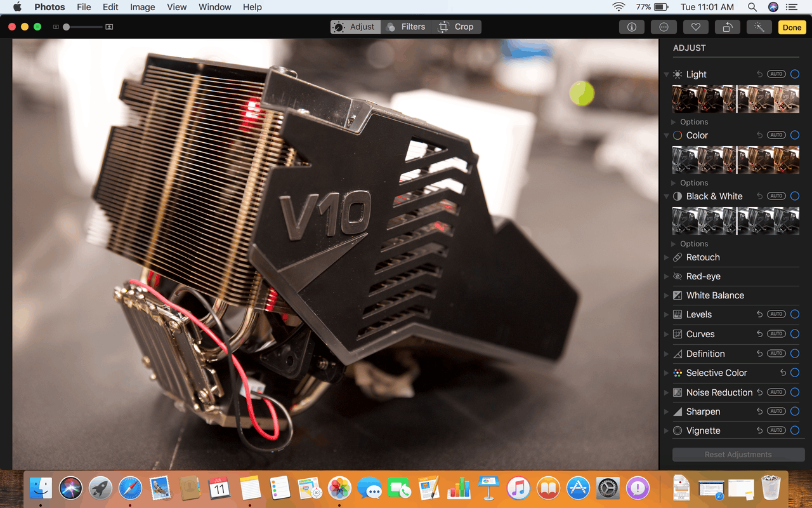
Task: Open Spotlight search in the menu bar
Action: point(752,7)
